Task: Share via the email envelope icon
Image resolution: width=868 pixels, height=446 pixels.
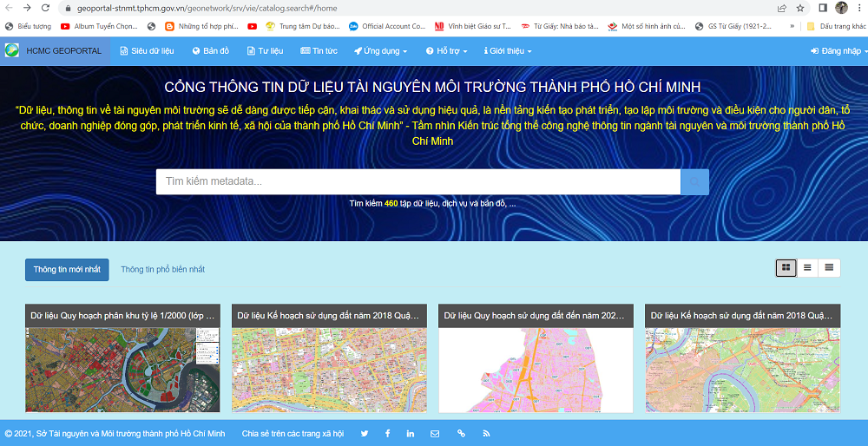Action: pyautogui.click(x=435, y=434)
